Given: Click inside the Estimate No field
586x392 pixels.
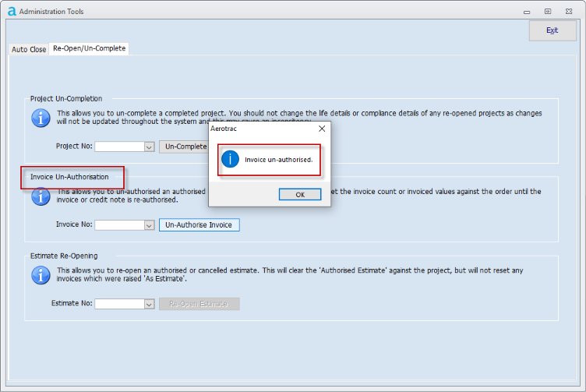Looking at the screenshot, I should click(118, 304).
